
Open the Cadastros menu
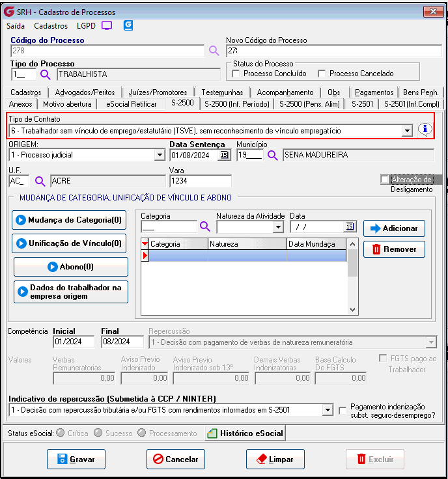51,26
